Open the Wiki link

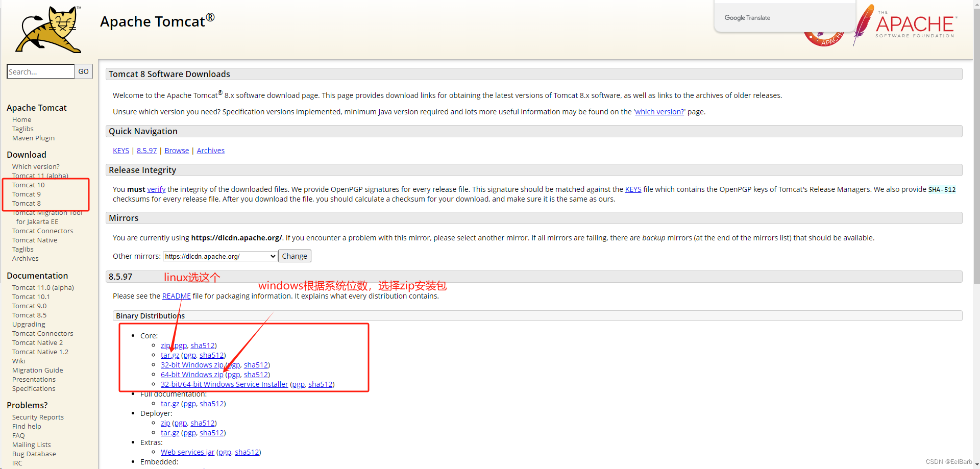tap(19, 361)
